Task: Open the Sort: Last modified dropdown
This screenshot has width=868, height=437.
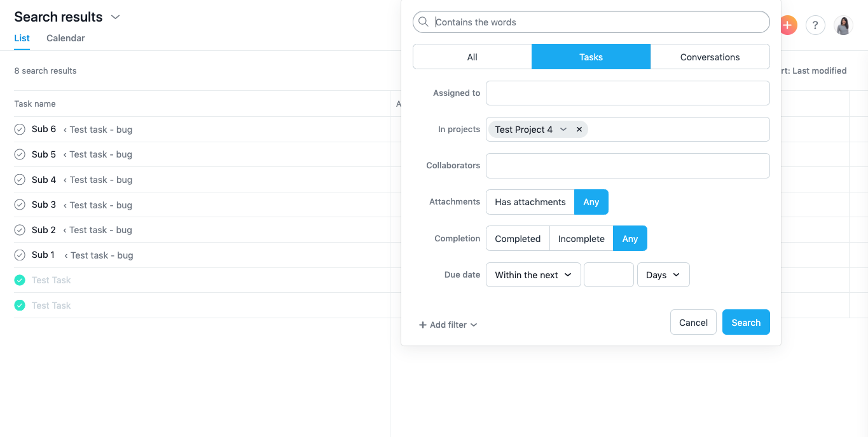Action: (814, 71)
